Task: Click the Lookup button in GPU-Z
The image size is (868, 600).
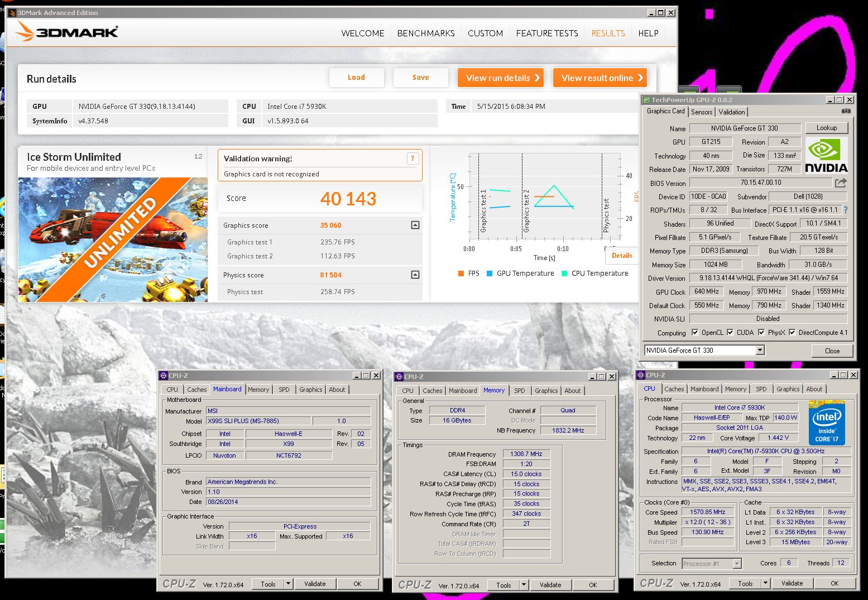Action: point(826,128)
